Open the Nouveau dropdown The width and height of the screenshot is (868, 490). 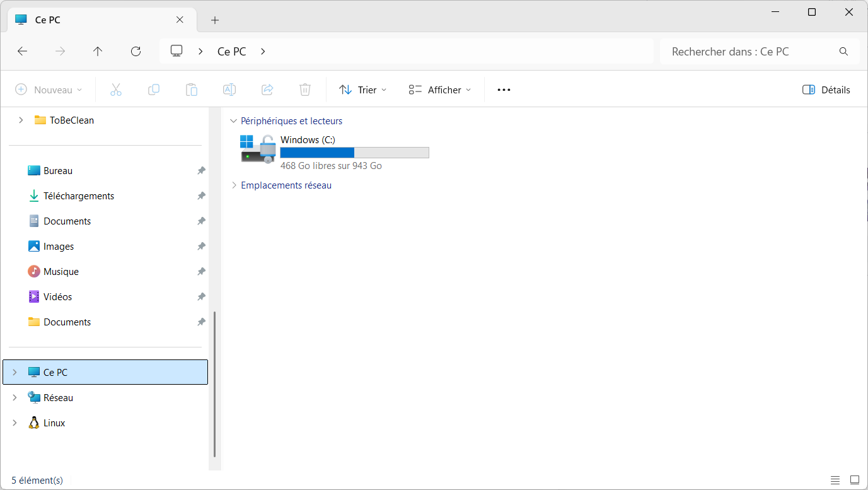[x=49, y=90]
